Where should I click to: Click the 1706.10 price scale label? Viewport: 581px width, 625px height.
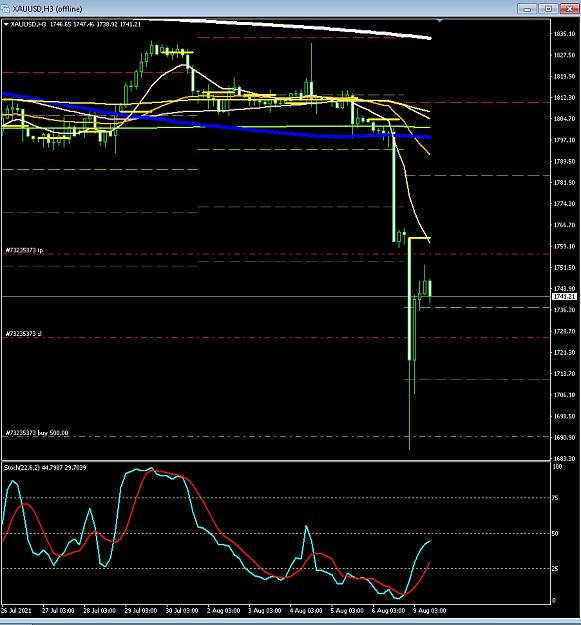(564, 395)
